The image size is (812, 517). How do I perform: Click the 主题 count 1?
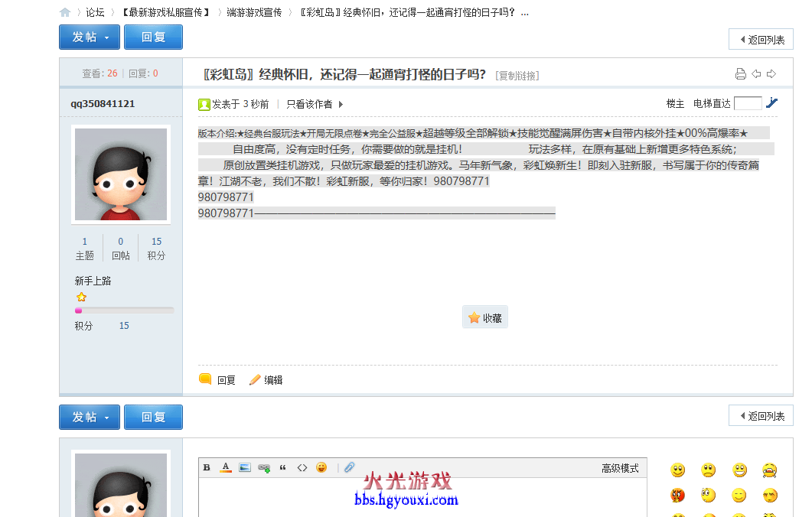85,242
